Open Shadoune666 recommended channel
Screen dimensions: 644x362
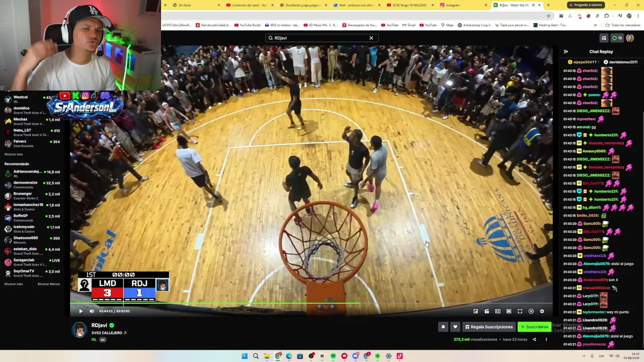coord(32,240)
